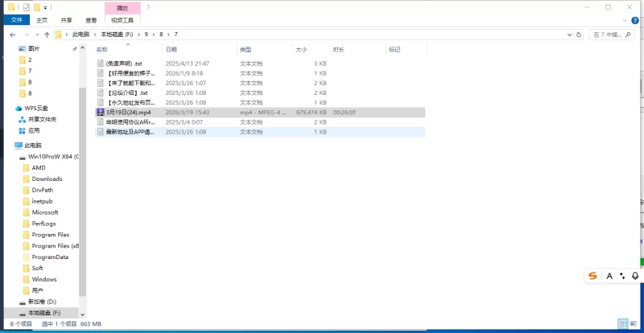Switch to details view icon in status bar

tap(621, 324)
